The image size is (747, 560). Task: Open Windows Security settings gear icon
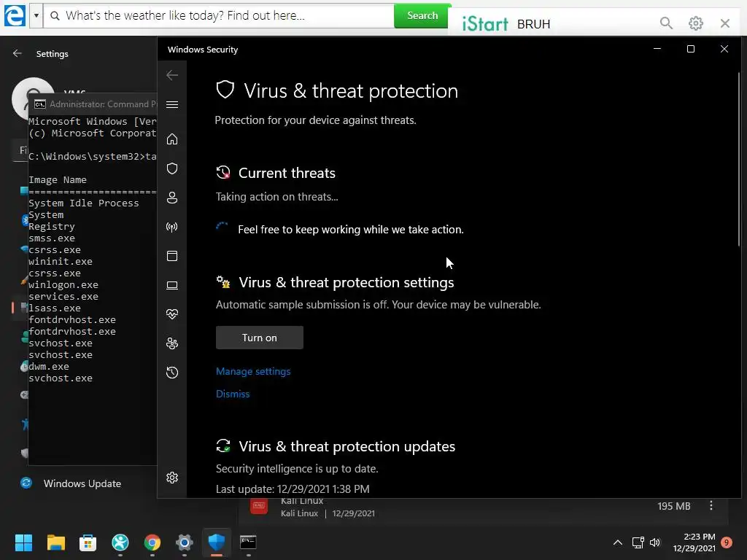pyautogui.click(x=172, y=478)
